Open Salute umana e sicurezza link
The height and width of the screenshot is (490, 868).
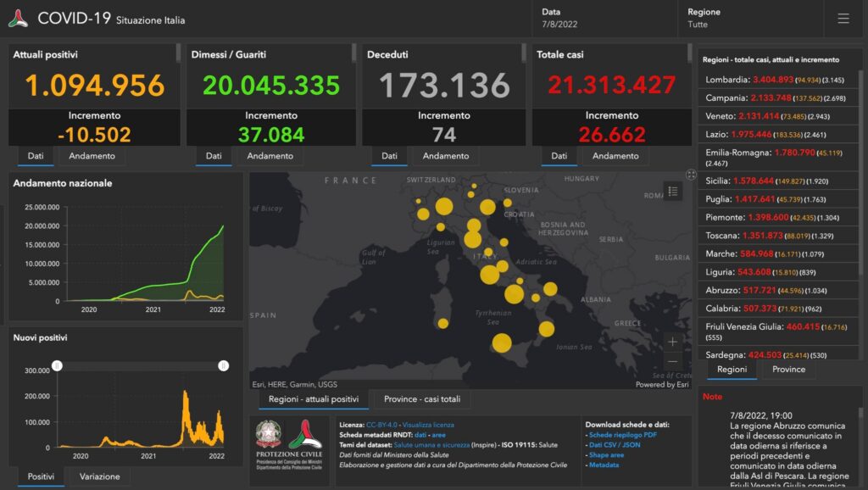[x=431, y=445]
